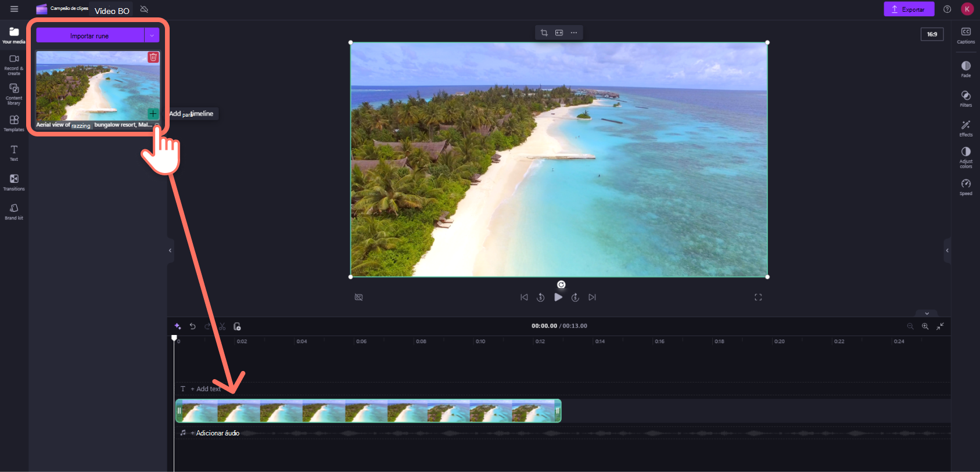
Task: Rewind five seconds
Action: point(541,297)
